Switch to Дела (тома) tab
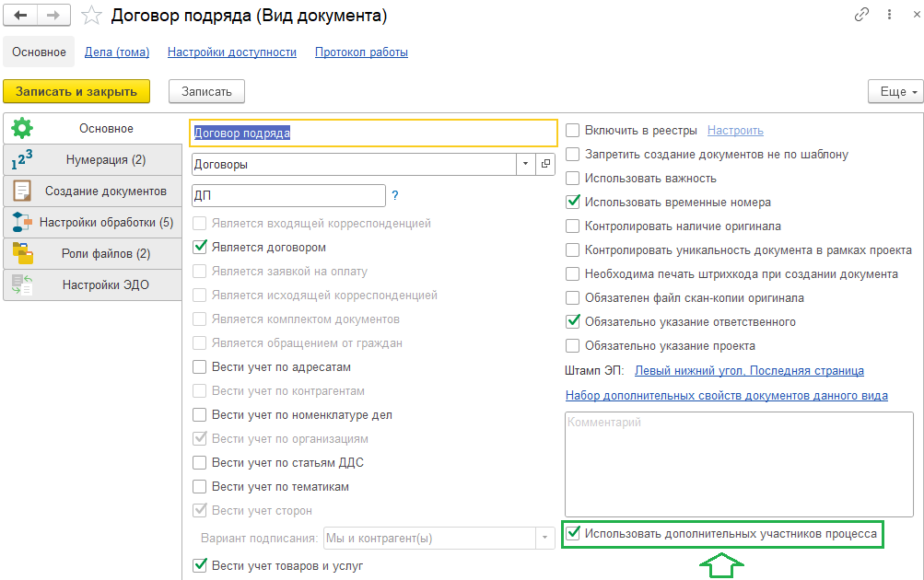924x580 pixels. [x=117, y=52]
